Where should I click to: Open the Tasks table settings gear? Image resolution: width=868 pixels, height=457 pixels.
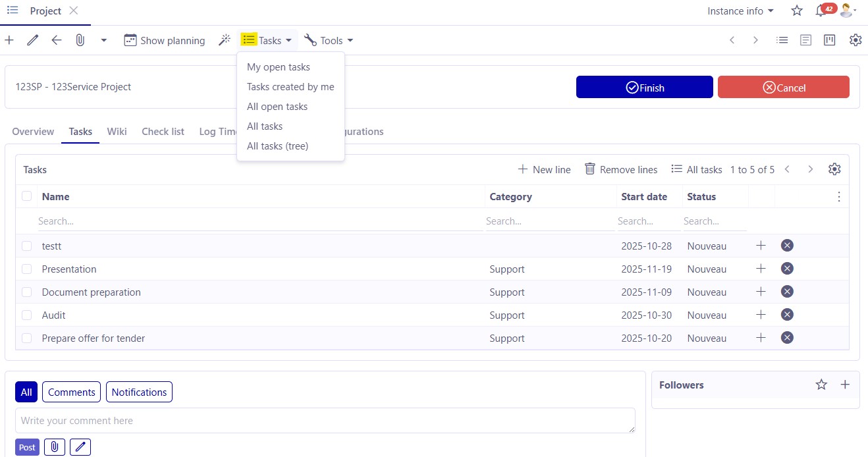click(x=834, y=169)
